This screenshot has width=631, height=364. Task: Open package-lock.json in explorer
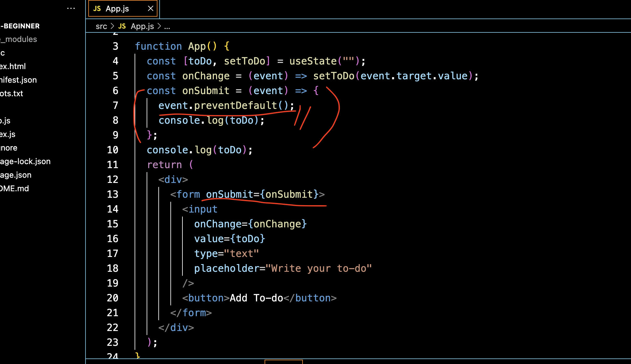click(25, 161)
